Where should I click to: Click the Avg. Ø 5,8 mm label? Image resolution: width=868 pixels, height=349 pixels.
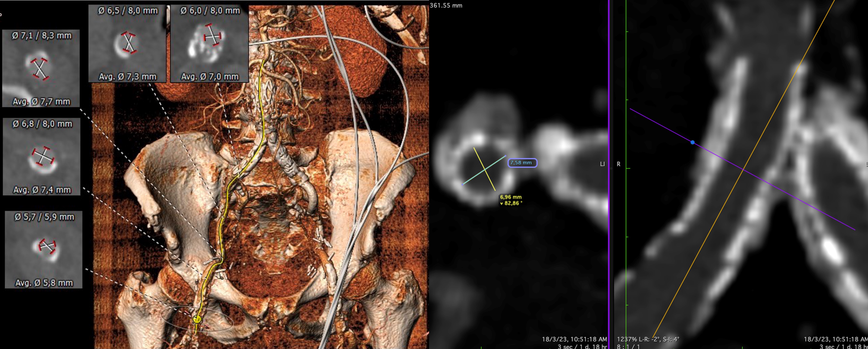coord(44,283)
